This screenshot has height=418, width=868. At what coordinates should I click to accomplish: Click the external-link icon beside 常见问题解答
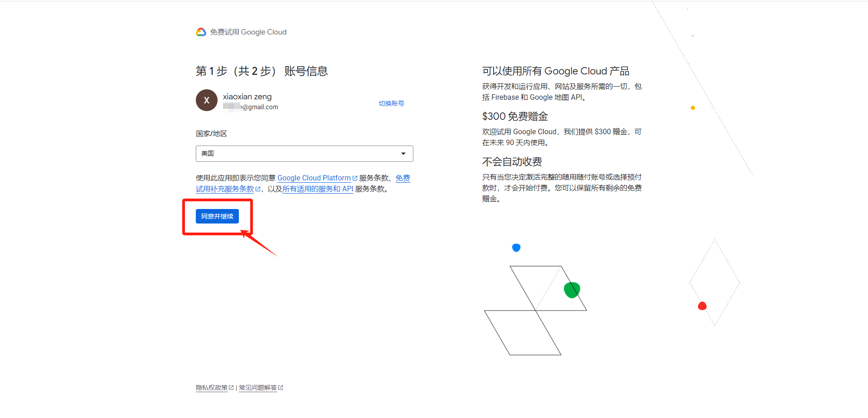281,388
